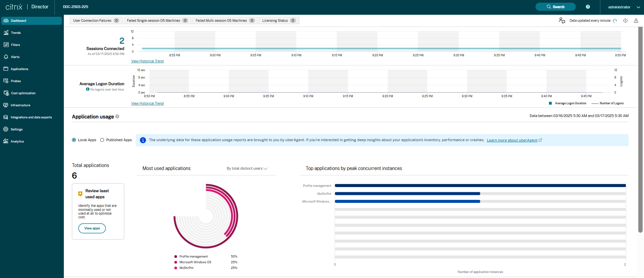Screen dimensions: 644x278
Task: Click the Application usage help icon
Action: 117,116
